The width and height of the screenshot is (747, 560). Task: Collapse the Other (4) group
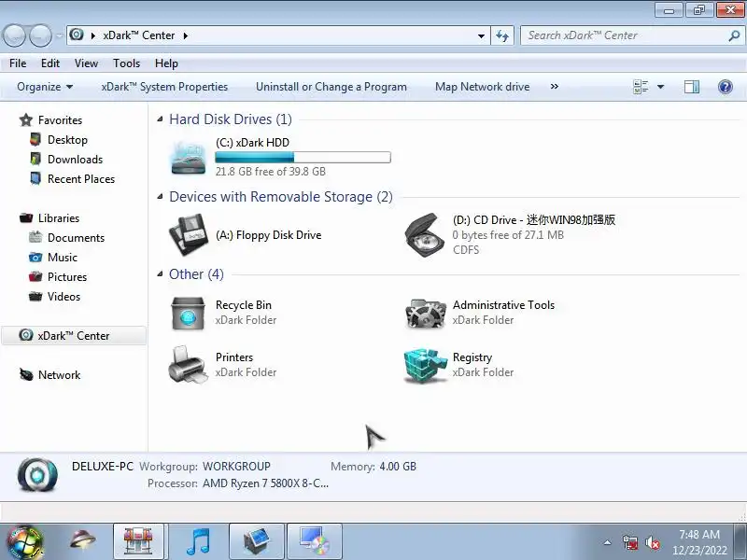pos(160,273)
